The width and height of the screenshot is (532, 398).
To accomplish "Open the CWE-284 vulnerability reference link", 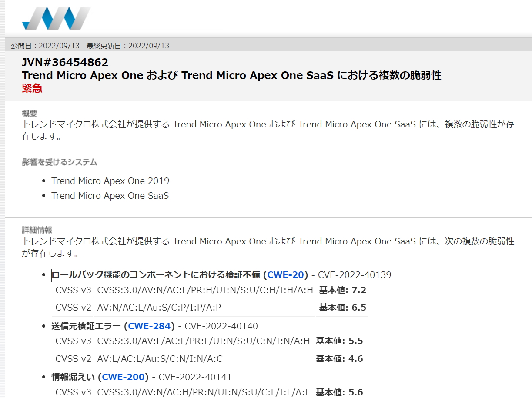I will tap(149, 325).
